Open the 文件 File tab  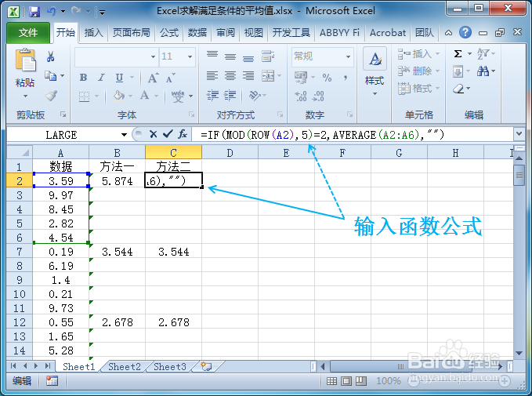click(28, 33)
